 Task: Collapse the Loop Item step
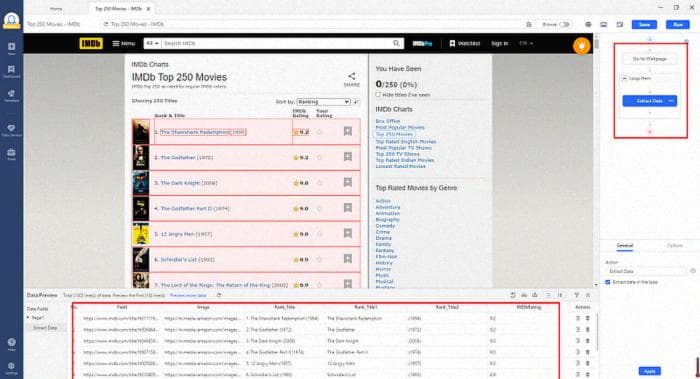[x=625, y=78]
